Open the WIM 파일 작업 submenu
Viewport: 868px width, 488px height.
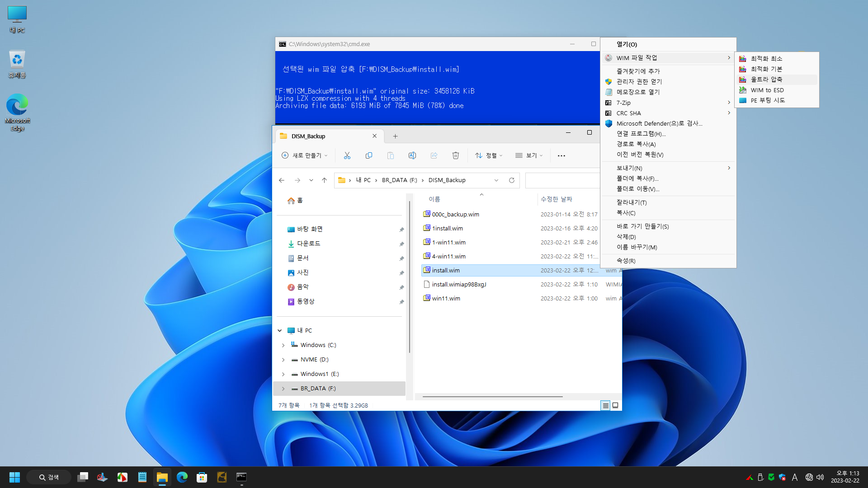(x=668, y=58)
